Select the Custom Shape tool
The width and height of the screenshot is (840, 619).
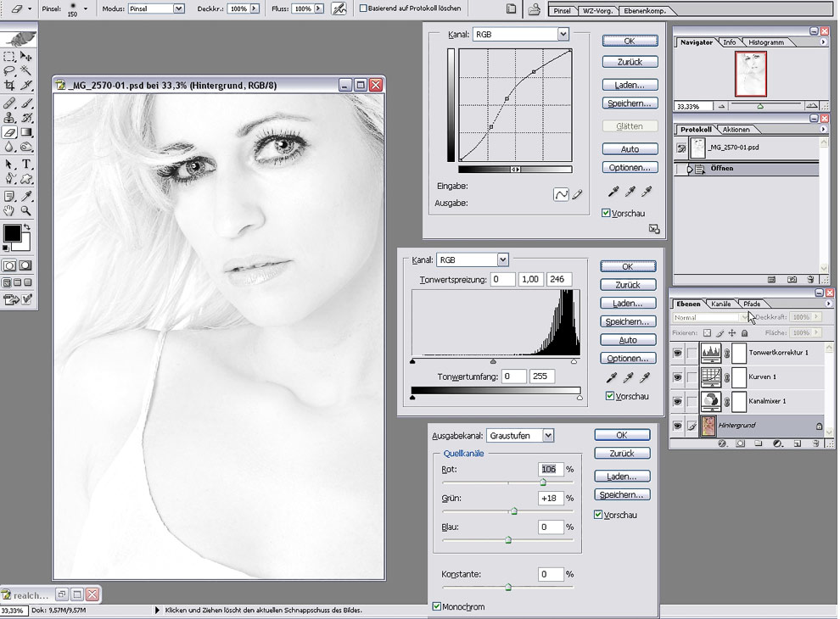26,179
